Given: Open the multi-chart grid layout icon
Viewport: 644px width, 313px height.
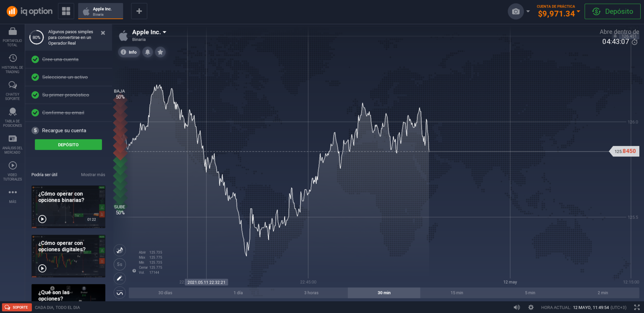Looking at the screenshot, I should pyautogui.click(x=66, y=11).
